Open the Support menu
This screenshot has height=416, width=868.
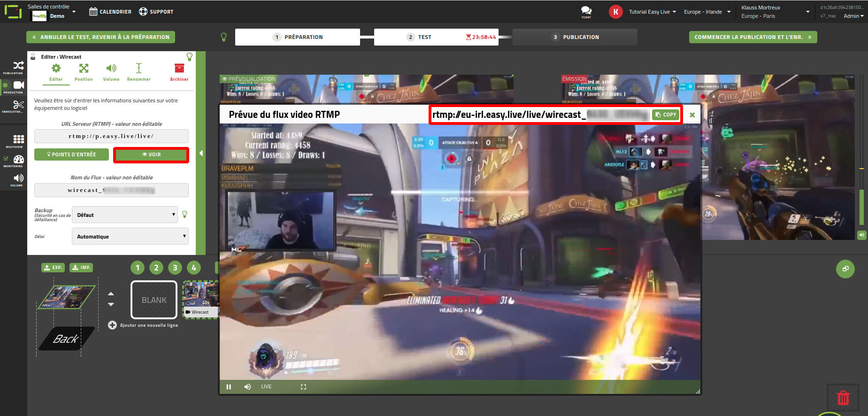click(x=156, y=12)
